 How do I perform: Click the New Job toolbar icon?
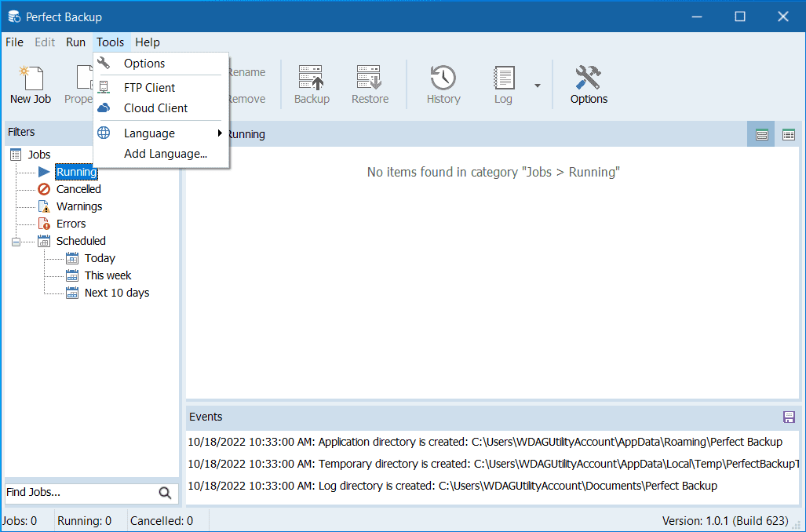[x=31, y=85]
